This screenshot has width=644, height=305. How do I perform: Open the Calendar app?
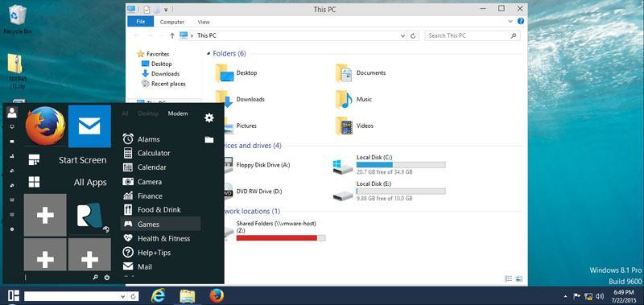click(145, 167)
